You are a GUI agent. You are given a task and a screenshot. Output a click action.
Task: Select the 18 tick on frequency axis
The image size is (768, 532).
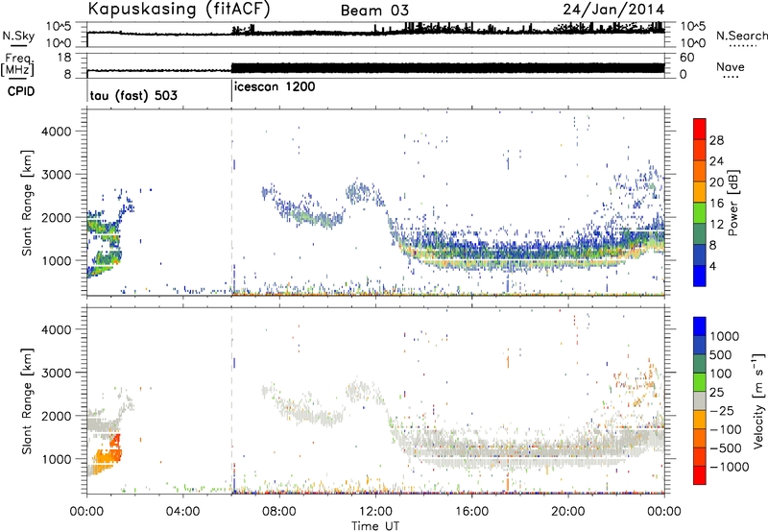pos(64,58)
